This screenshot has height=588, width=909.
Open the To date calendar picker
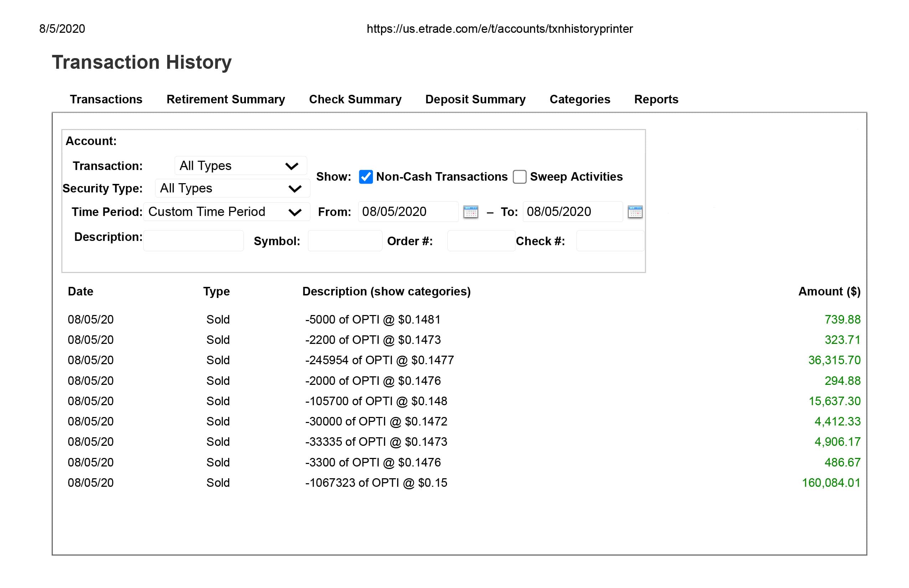[x=635, y=212]
